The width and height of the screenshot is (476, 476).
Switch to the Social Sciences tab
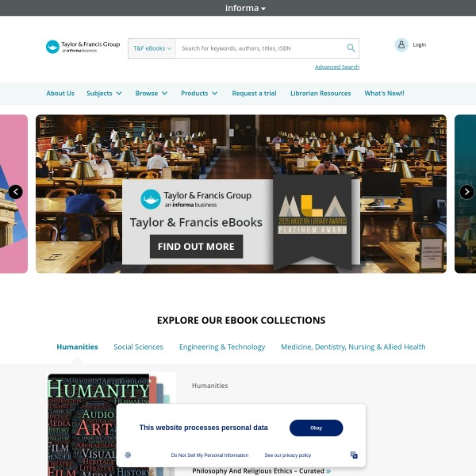138,347
